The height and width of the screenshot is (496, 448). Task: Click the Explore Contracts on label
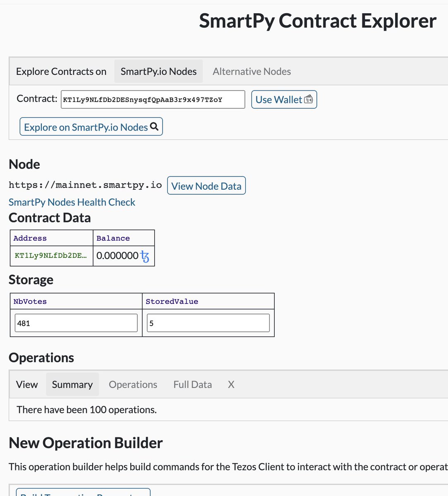coord(61,72)
